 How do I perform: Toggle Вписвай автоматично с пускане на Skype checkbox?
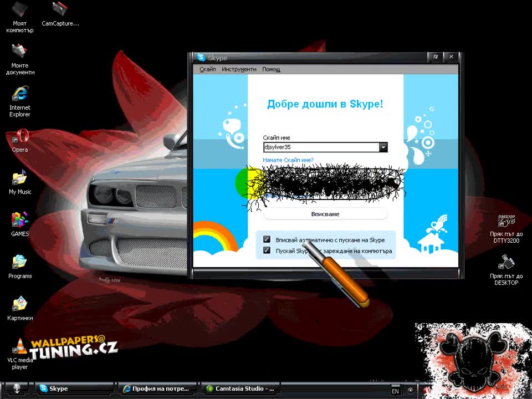point(267,239)
